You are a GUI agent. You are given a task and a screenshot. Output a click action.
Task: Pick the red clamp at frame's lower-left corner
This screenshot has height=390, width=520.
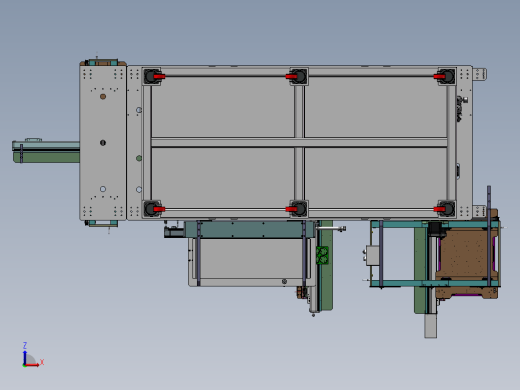pyautogui.click(x=159, y=209)
